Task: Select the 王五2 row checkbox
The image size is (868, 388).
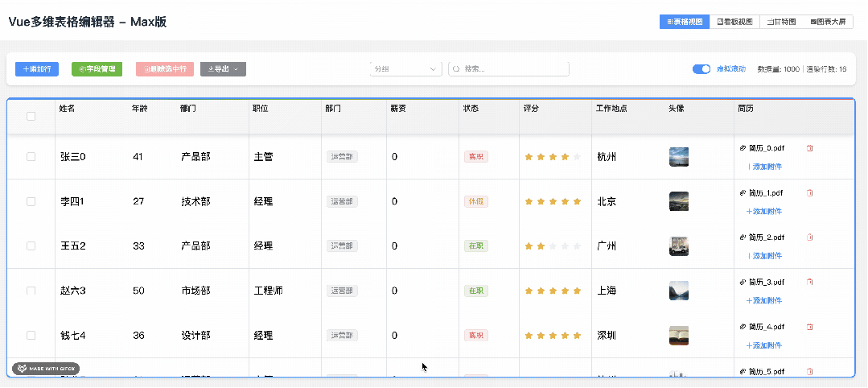Action: (31, 246)
